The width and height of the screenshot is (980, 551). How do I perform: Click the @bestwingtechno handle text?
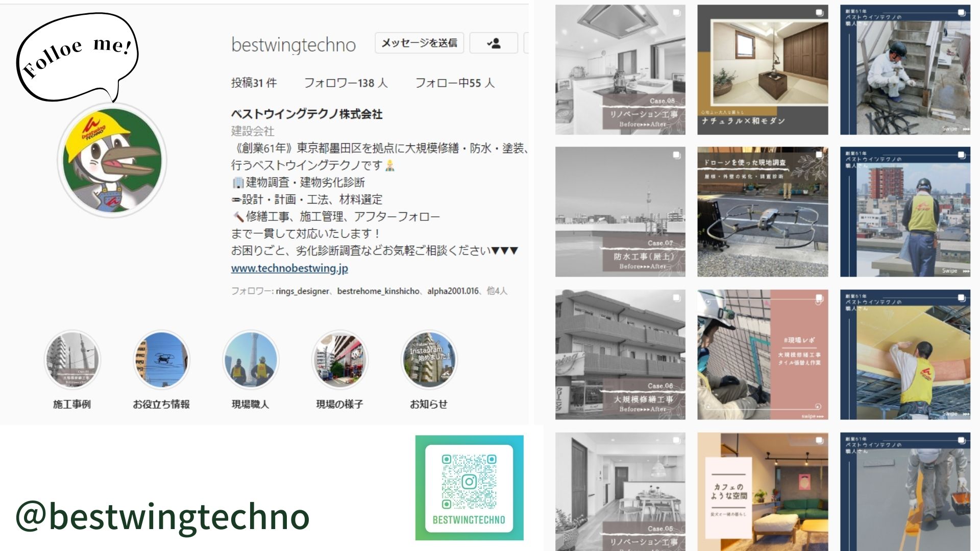click(x=162, y=516)
